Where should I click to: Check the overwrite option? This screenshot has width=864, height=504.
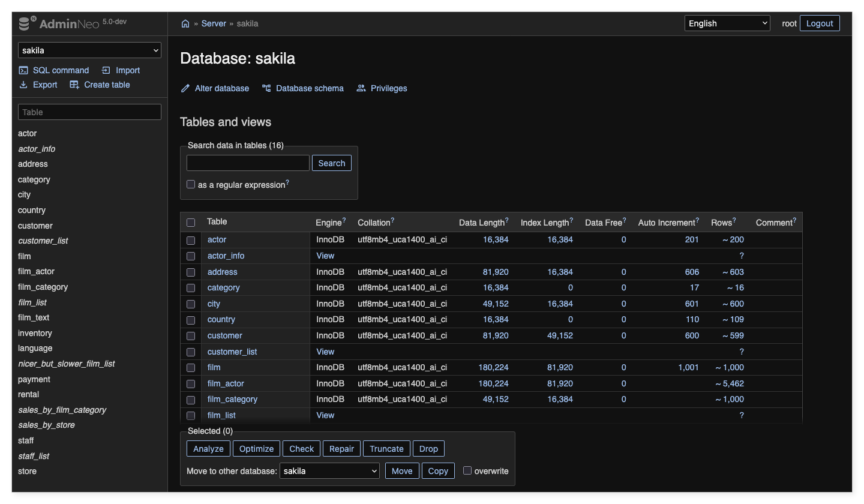[467, 471]
